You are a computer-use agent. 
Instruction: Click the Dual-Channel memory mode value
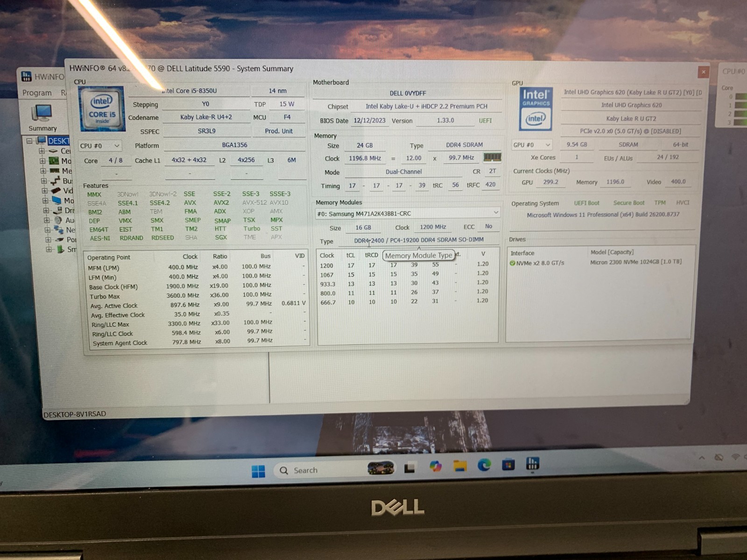(403, 172)
